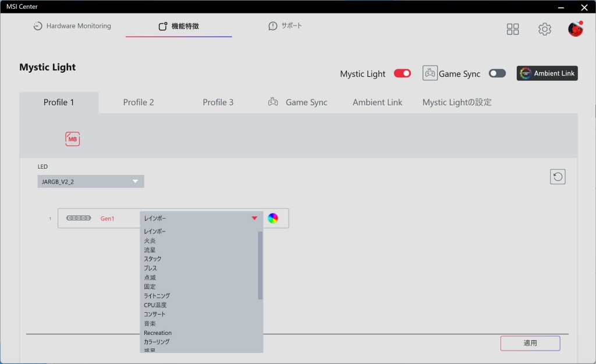Switch to the Profile 2 tab
The height and width of the screenshot is (364, 596).
coord(139,102)
